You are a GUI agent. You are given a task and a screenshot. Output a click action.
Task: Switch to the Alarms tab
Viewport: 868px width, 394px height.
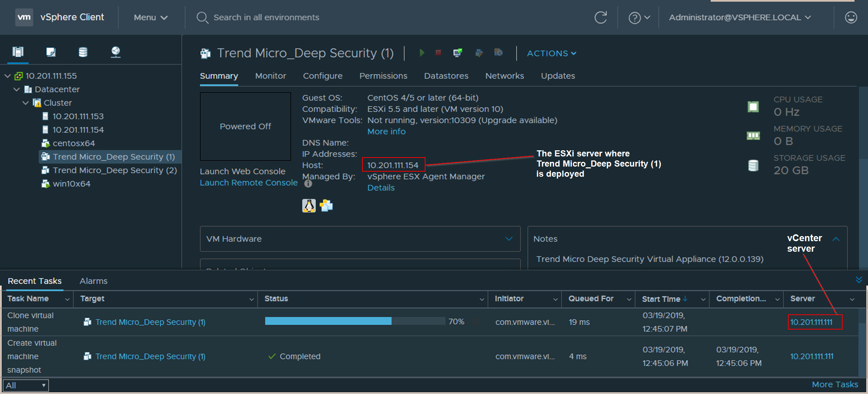click(93, 281)
